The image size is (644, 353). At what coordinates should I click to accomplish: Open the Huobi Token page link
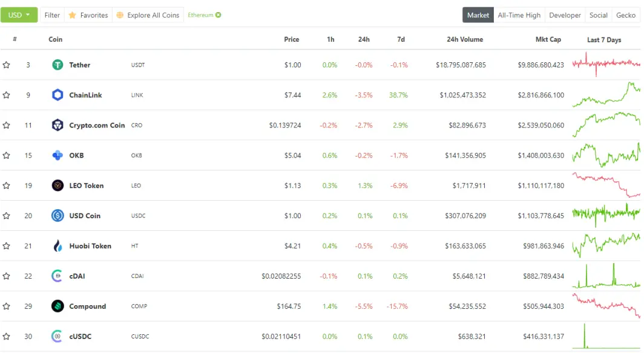(x=90, y=246)
